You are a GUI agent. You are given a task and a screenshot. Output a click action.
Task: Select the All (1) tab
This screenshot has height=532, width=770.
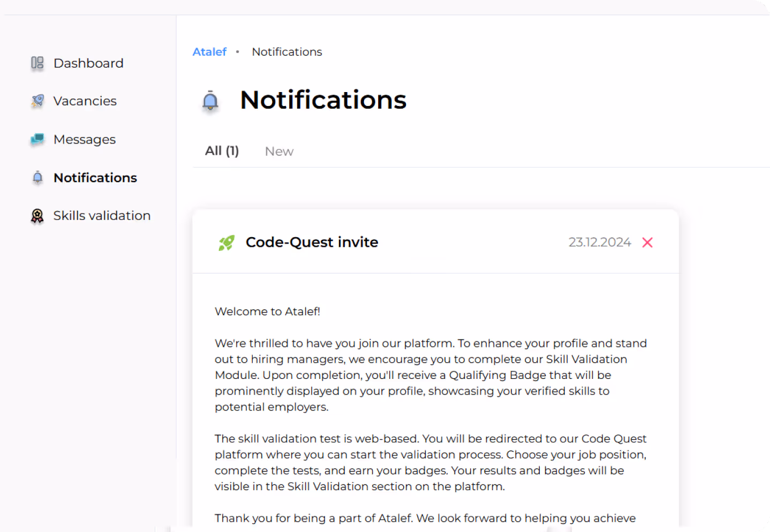(222, 151)
